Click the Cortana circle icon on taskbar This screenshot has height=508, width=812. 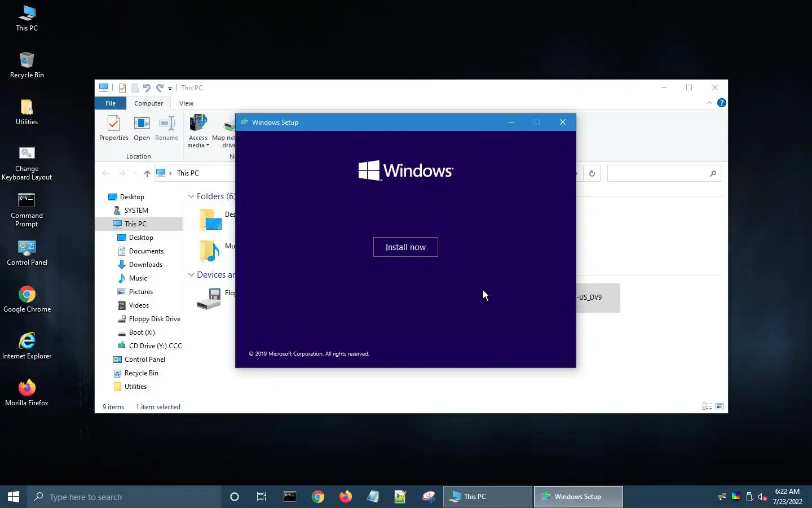[x=235, y=497]
